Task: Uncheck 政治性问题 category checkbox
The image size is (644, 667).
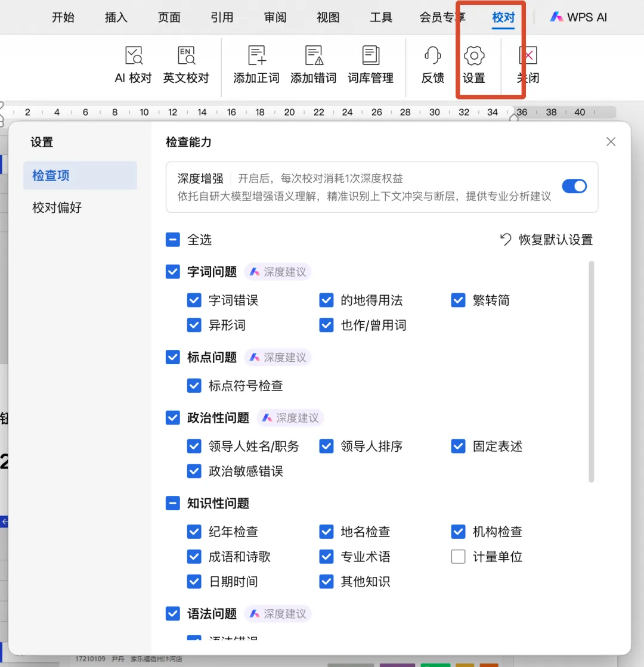Action: click(173, 418)
